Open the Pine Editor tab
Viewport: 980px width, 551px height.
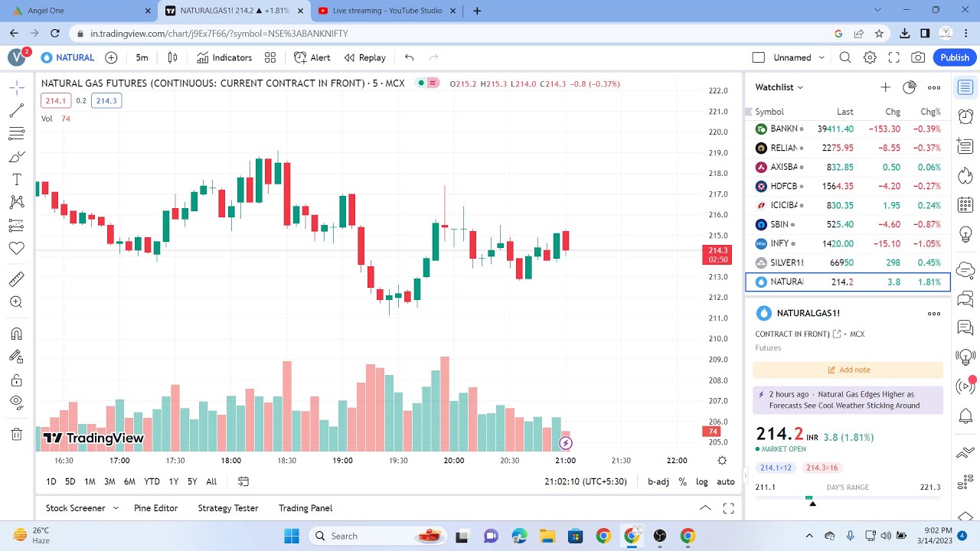click(x=155, y=508)
